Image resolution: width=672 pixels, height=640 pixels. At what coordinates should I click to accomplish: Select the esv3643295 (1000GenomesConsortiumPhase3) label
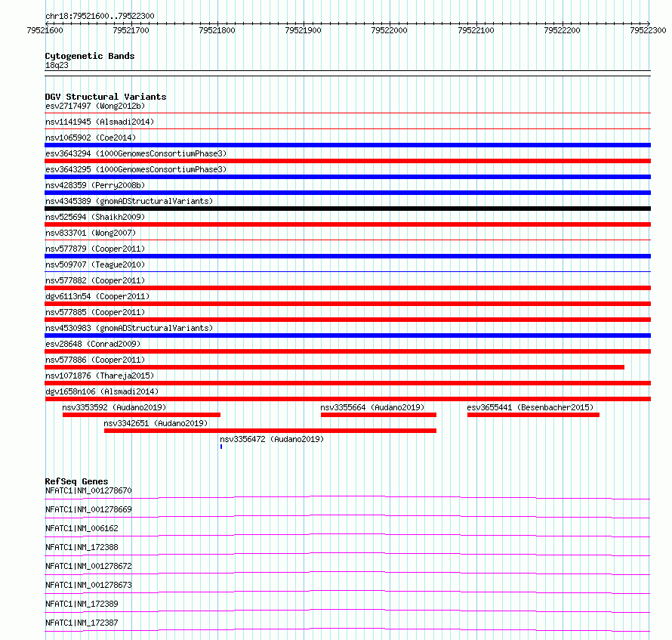click(x=136, y=169)
